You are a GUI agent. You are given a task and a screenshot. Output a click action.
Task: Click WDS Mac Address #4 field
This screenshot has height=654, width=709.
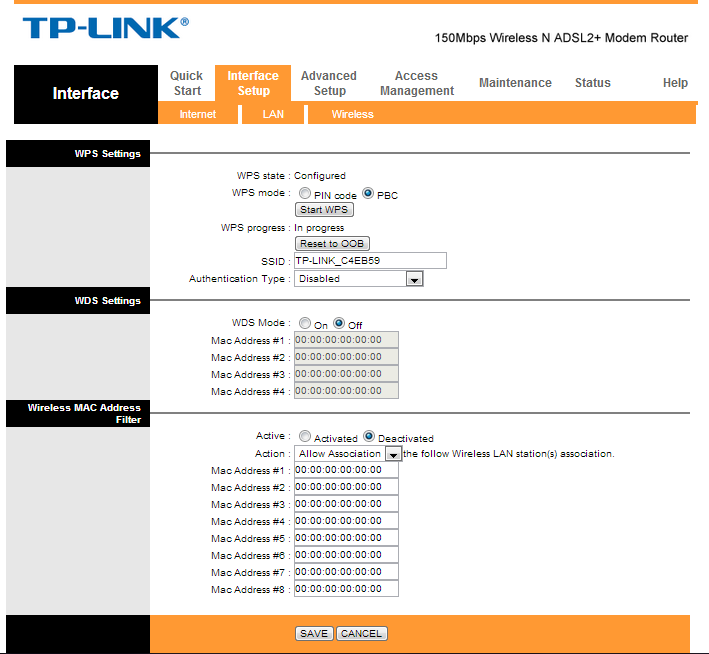coord(346,391)
